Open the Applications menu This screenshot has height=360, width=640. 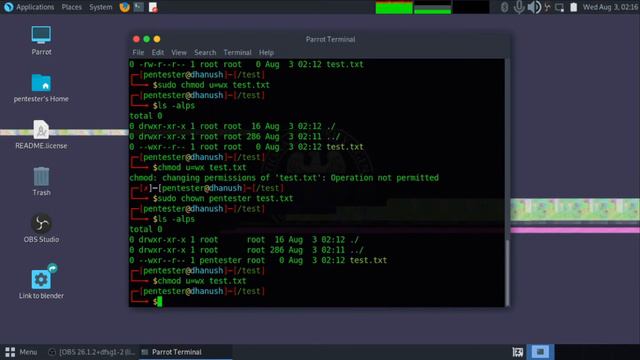tap(35, 7)
